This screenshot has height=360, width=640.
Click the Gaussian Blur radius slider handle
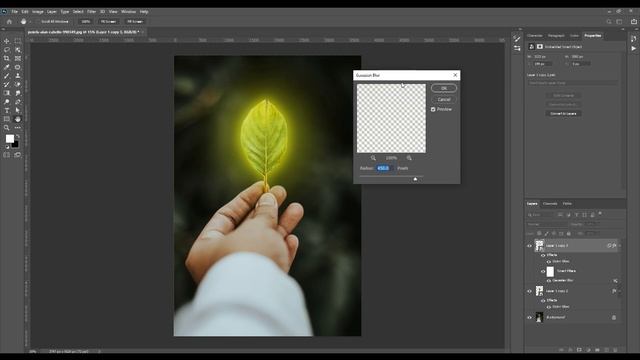click(415, 179)
